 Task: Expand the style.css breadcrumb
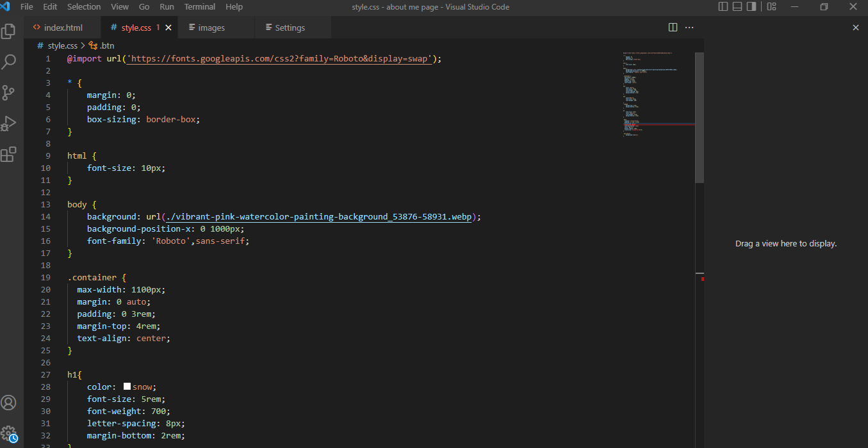[62, 45]
